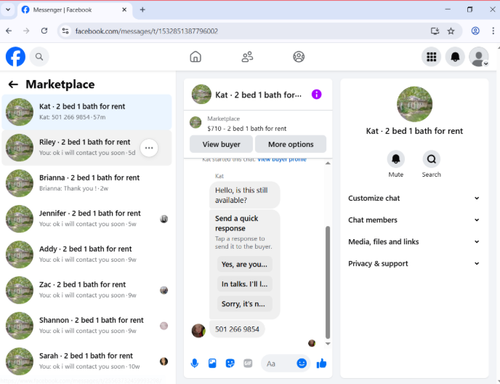
Task: Open Notifications bell in header
Action: tap(455, 57)
